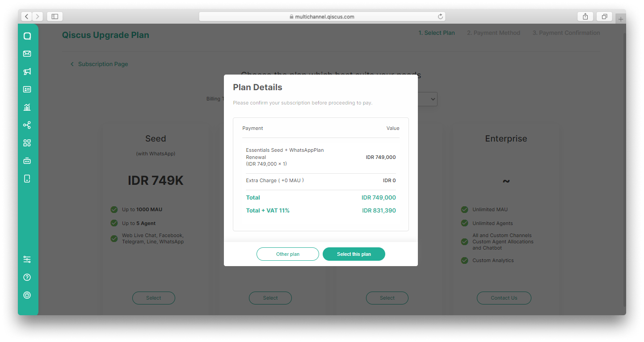This screenshot has height=342, width=644.
Task: Click the Safari address bar
Action: (322, 17)
